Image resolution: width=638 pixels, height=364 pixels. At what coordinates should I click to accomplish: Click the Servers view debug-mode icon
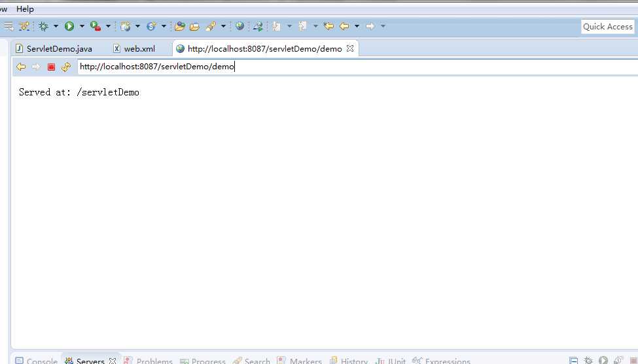pyautogui.click(x=588, y=360)
